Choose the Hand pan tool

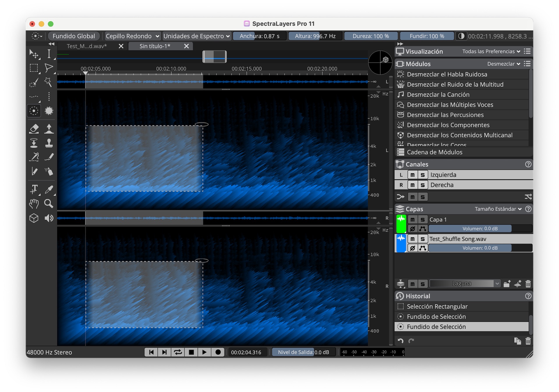coord(34,204)
